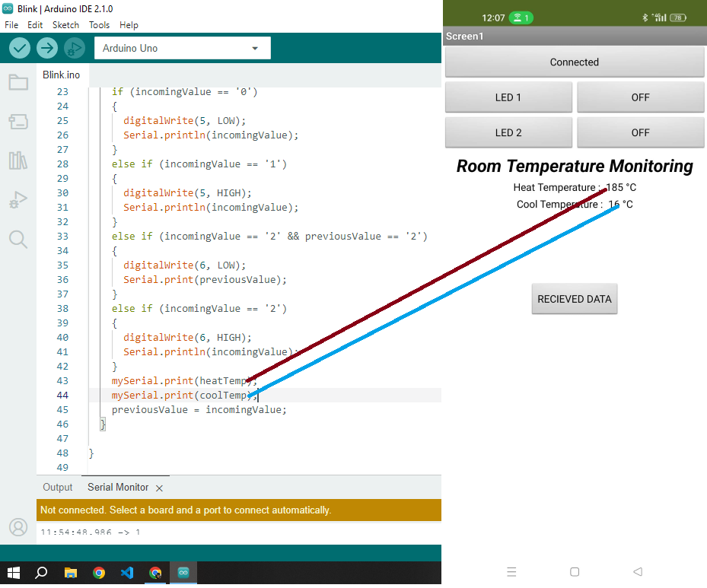Toggle the LED 2 OFF button
Viewport: 707px width, 588px height.
pyautogui.click(x=640, y=132)
